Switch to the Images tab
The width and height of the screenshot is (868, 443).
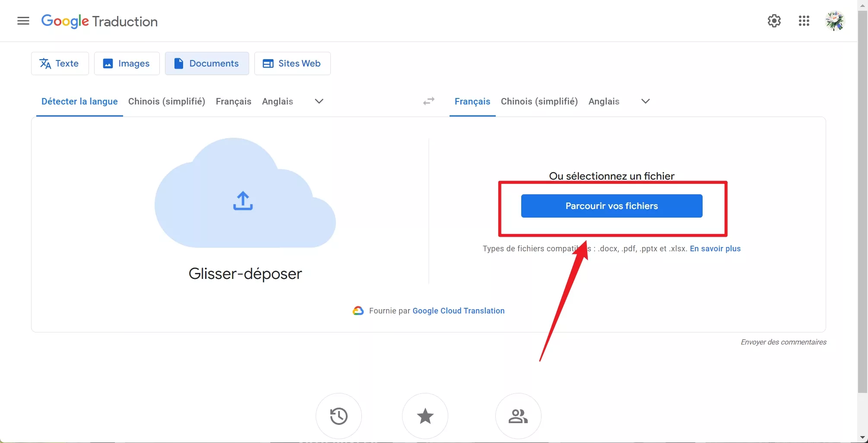pos(127,63)
